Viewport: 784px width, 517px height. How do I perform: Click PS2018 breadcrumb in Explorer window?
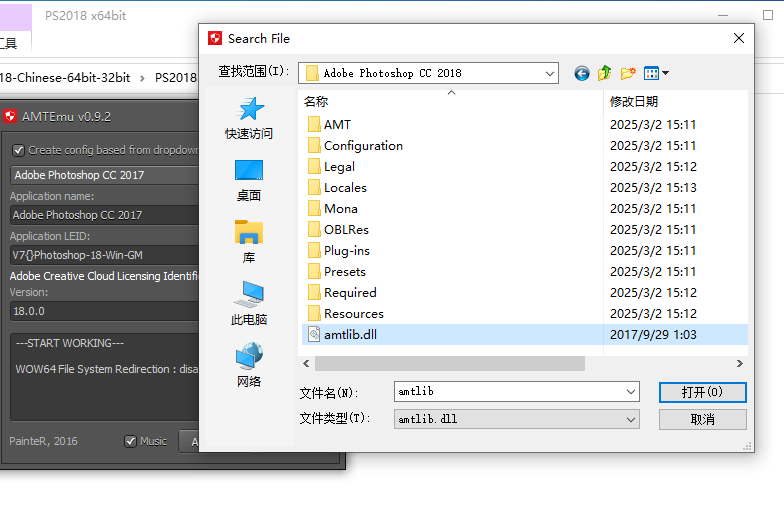coord(176,78)
